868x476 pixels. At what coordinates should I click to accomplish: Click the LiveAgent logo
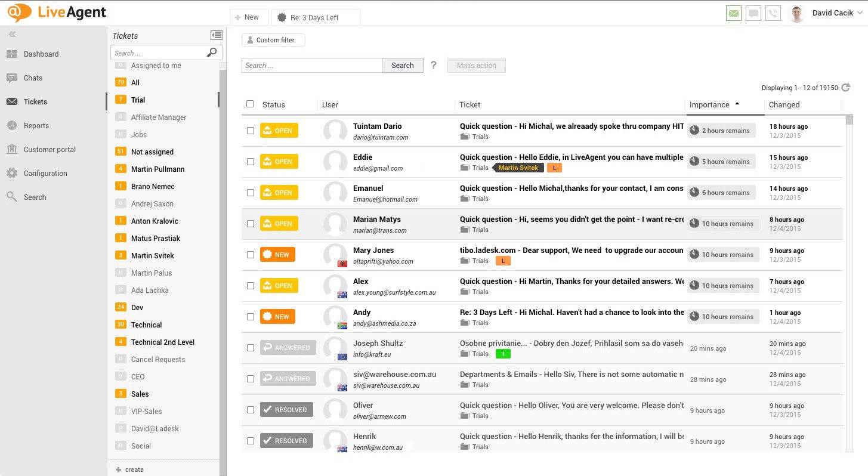coord(57,13)
